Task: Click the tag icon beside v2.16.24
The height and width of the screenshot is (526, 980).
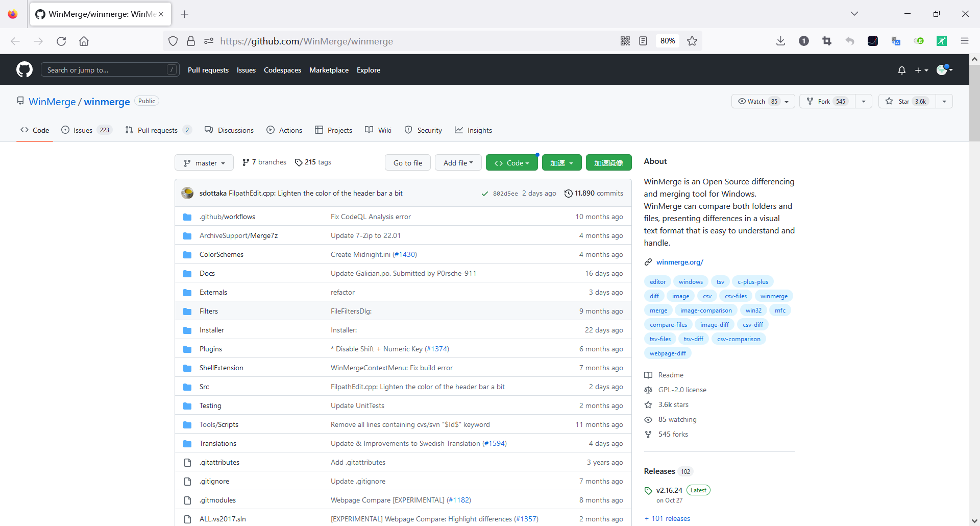Action: tap(648, 491)
